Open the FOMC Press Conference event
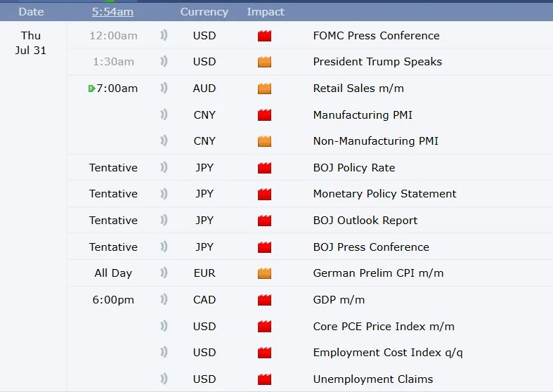 (x=376, y=36)
